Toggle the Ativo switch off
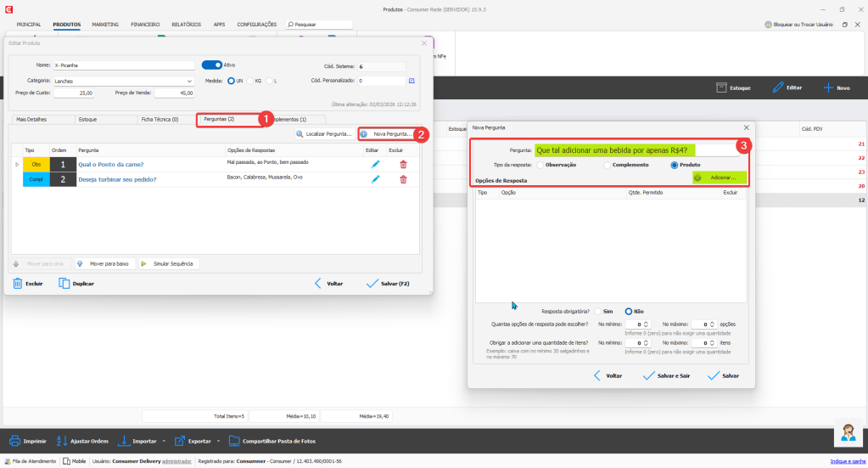The height and width of the screenshot is (468, 868). pos(211,65)
